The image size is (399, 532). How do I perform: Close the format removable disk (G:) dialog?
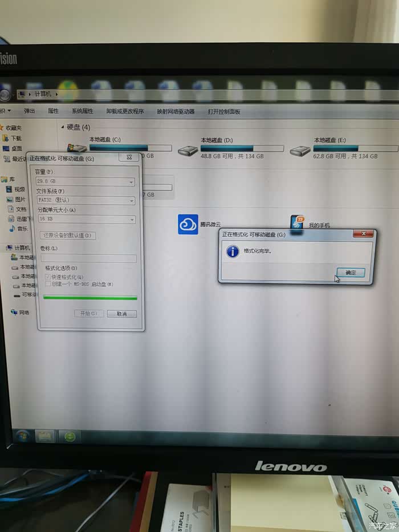129,157
